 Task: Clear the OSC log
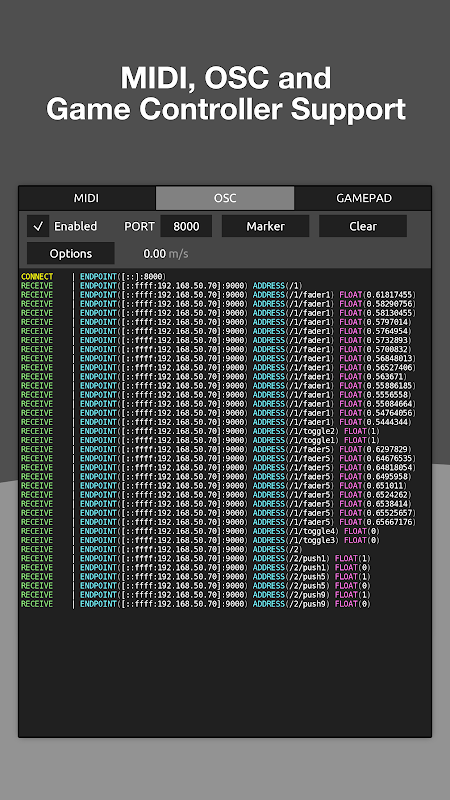coord(363,226)
